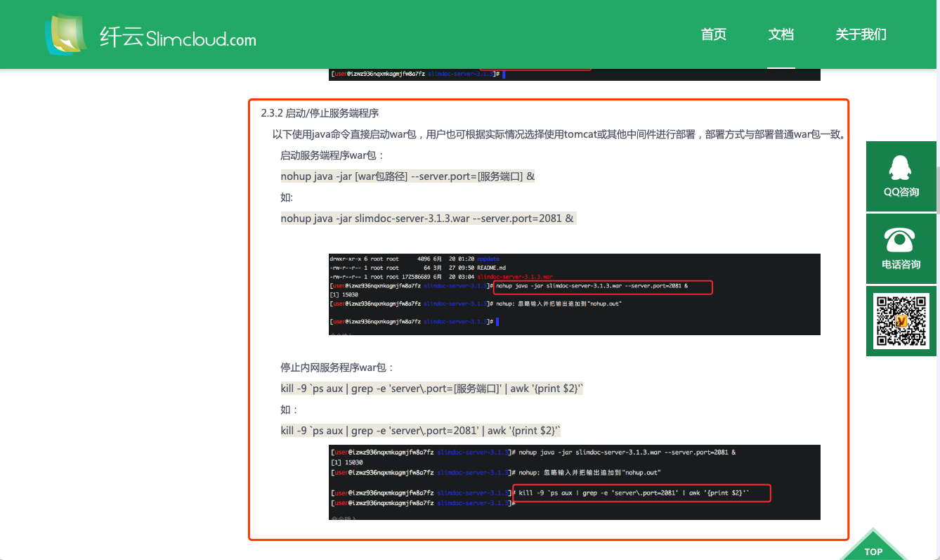The image size is (940, 560).
Task: Click the first 如: label above nohup example
Action: 287,197
